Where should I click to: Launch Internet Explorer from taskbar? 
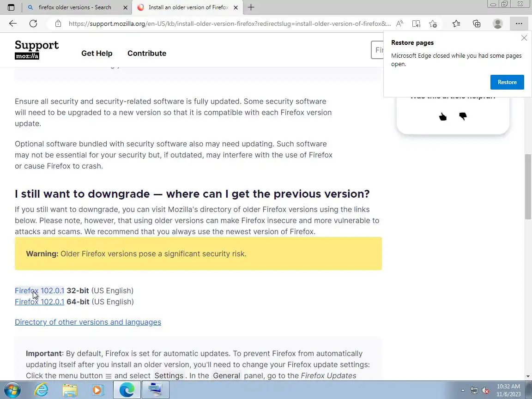click(x=42, y=390)
